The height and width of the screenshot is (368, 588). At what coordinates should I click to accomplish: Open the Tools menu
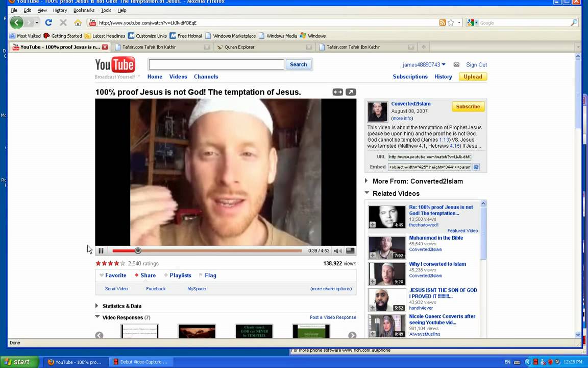[106, 10]
